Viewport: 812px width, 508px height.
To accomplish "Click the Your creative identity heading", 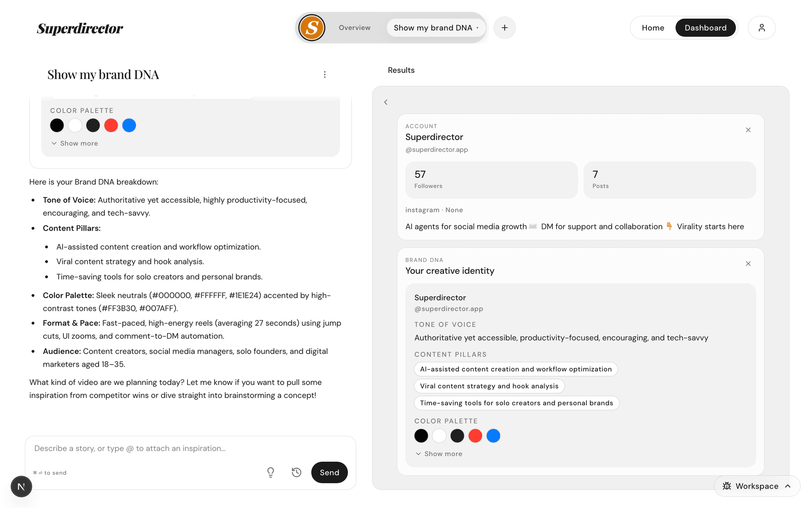I will (450, 271).
